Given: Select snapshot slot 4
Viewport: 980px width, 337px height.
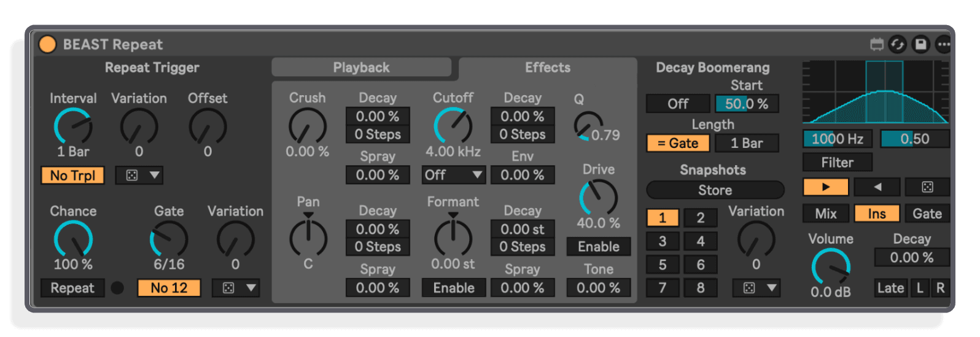Looking at the screenshot, I should click(701, 241).
